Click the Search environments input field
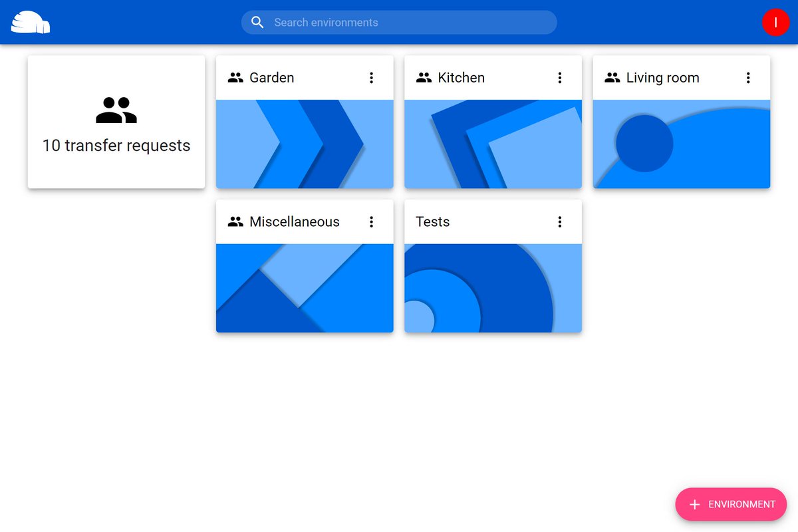The image size is (798, 532). 399,22
